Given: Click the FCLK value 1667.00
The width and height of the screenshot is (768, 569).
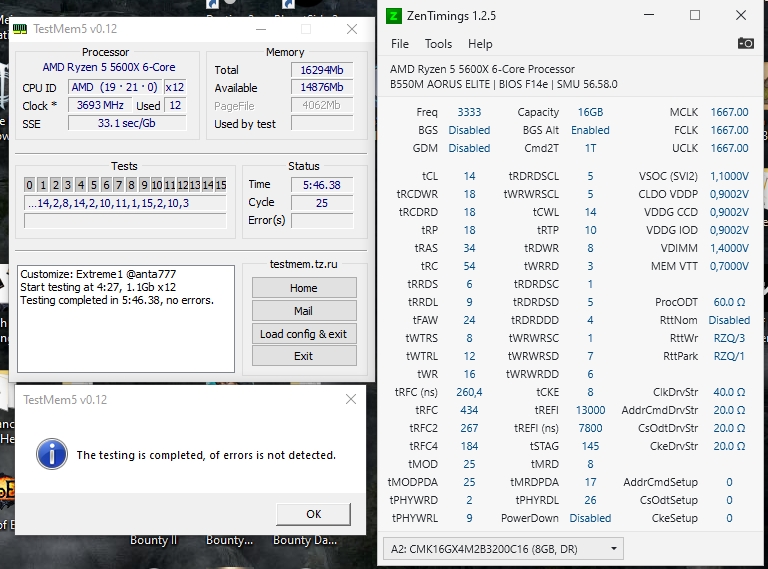Looking at the screenshot, I should 729,130.
